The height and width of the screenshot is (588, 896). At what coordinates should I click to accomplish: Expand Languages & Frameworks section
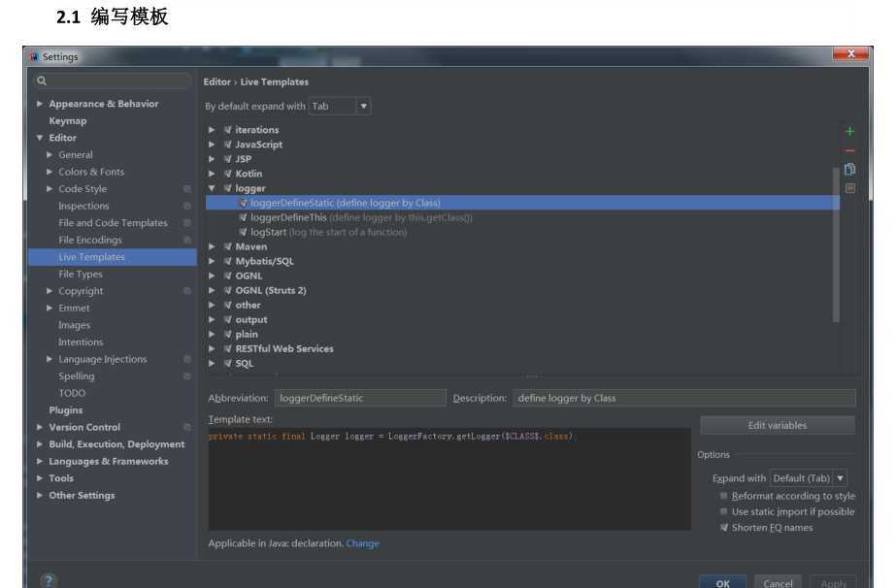click(40, 461)
